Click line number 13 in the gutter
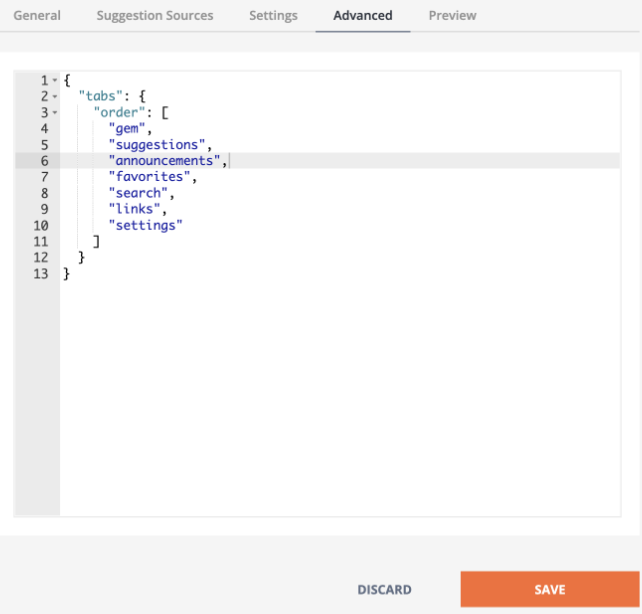Screen dimensions: 642x614 click(41, 274)
